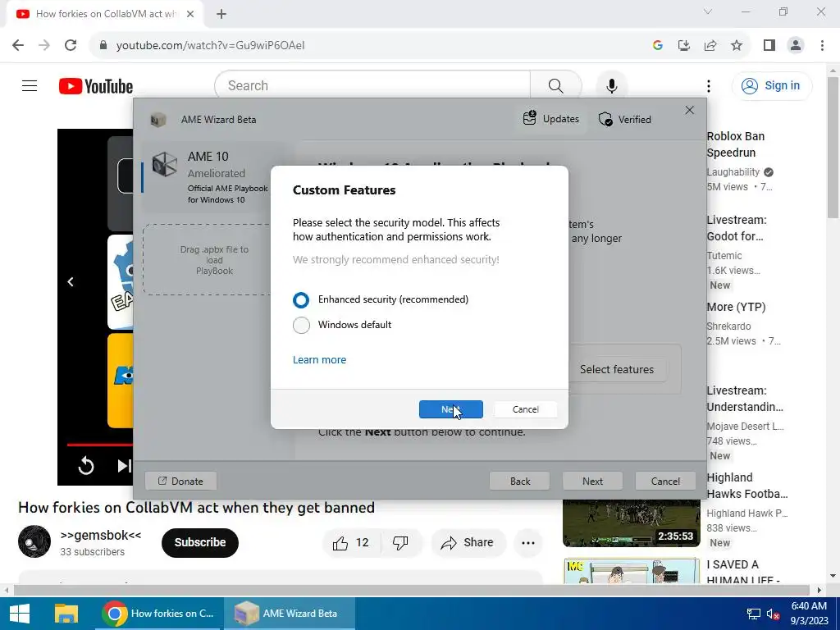Screen dimensions: 840x630
Task: Open a new browser tab
Action: point(221,14)
